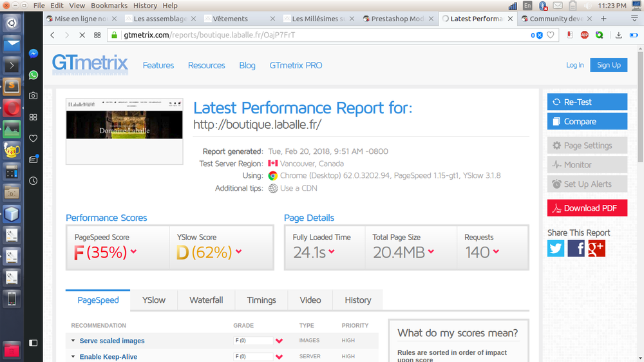Open the Features link

[158, 65]
